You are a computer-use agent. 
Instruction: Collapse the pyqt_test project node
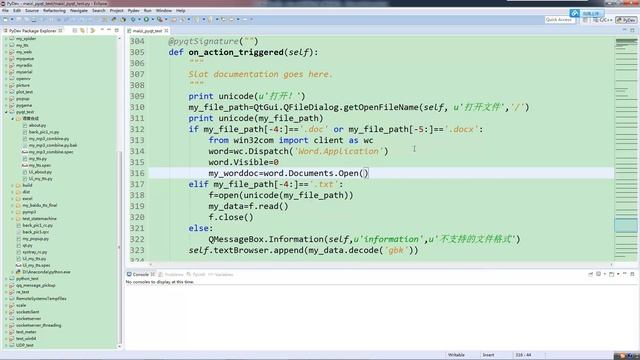click(x=6, y=112)
